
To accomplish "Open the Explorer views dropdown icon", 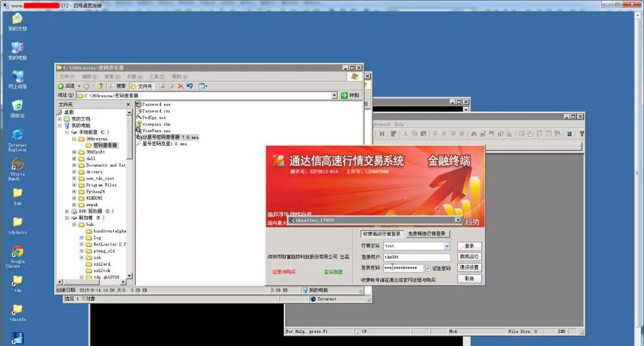I will coord(203,86).
